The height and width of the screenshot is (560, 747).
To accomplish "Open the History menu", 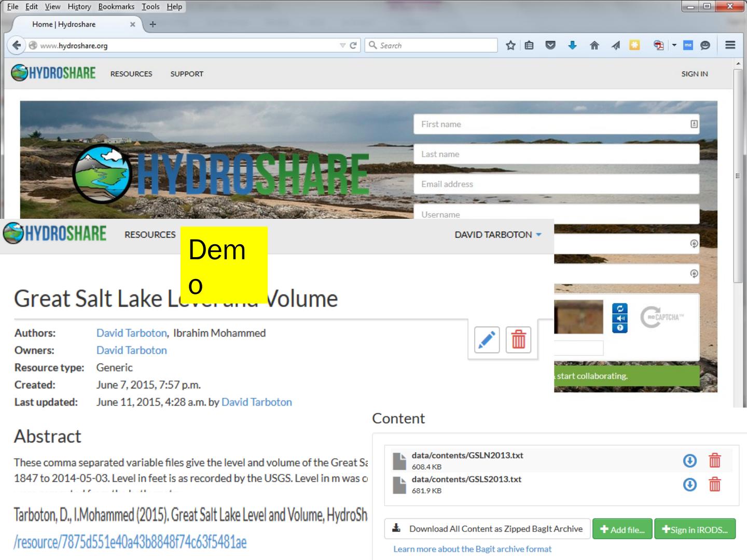I will 79,7.
